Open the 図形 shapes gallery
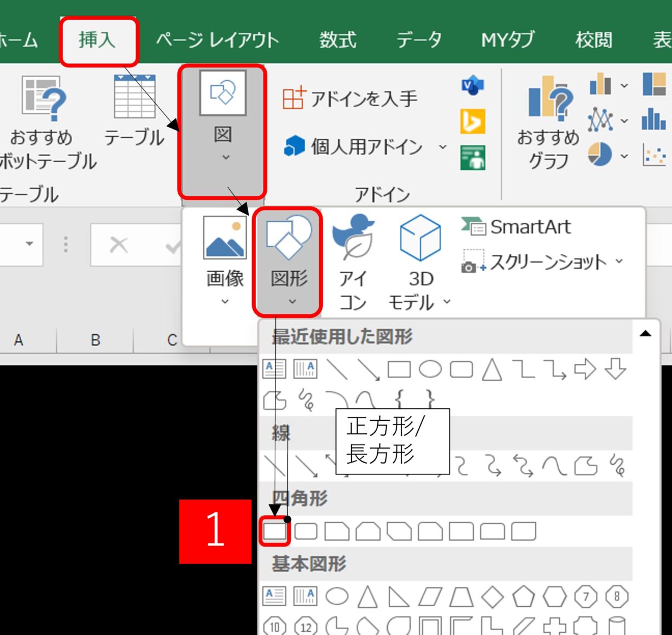The width and height of the screenshot is (672, 635). point(288,262)
